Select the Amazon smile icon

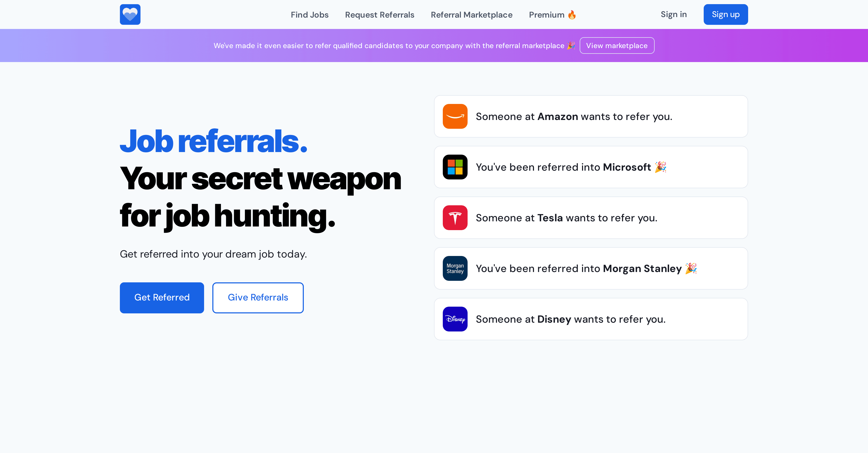tap(455, 116)
